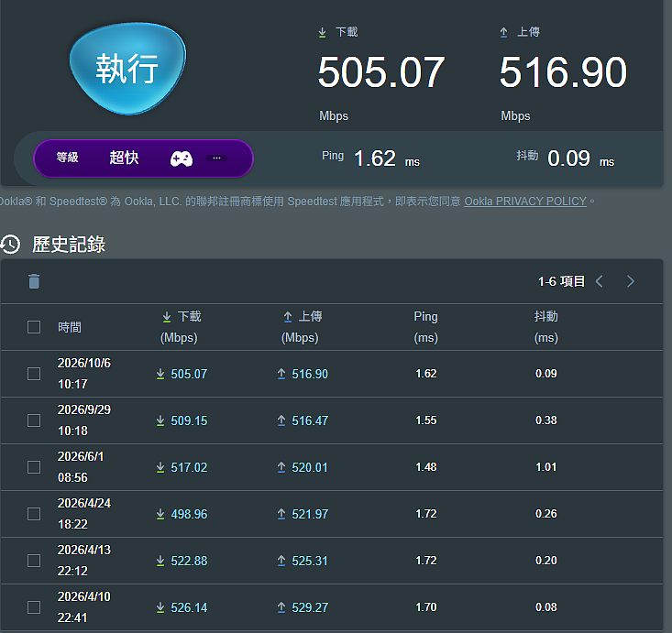The image size is (672, 633).
Task: Check the 2026/4/13 22:12 row checkbox
Action: (34, 561)
